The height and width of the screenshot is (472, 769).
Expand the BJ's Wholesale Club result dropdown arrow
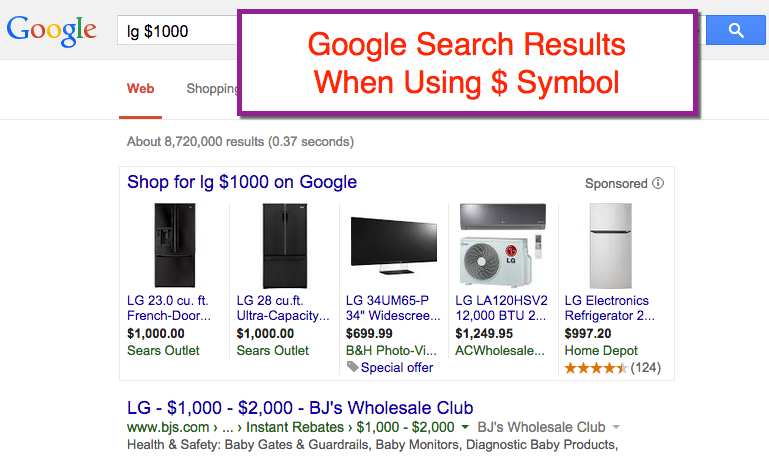(x=616, y=427)
